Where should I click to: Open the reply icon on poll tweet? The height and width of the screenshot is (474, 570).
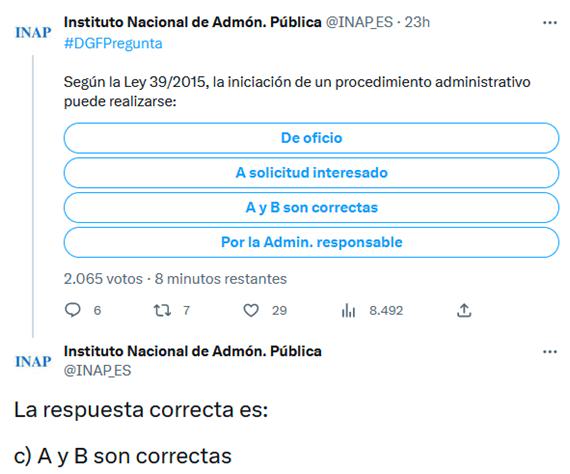[72, 310]
